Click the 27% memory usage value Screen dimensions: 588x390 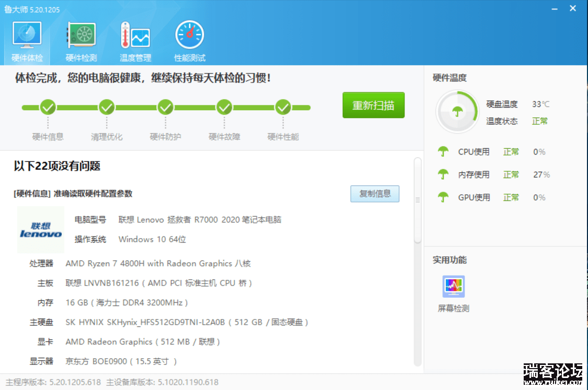[x=541, y=174]
